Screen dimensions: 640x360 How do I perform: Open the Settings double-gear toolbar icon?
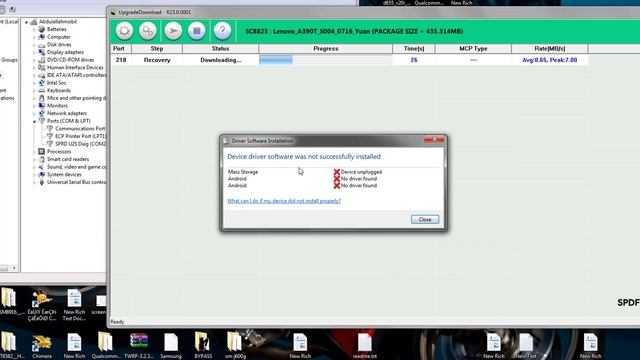pos(148,31)
